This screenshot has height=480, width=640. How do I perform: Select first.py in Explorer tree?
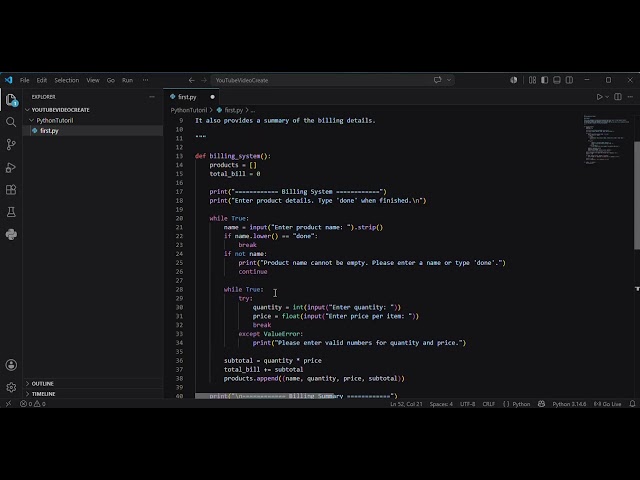(x=93, y=131)
